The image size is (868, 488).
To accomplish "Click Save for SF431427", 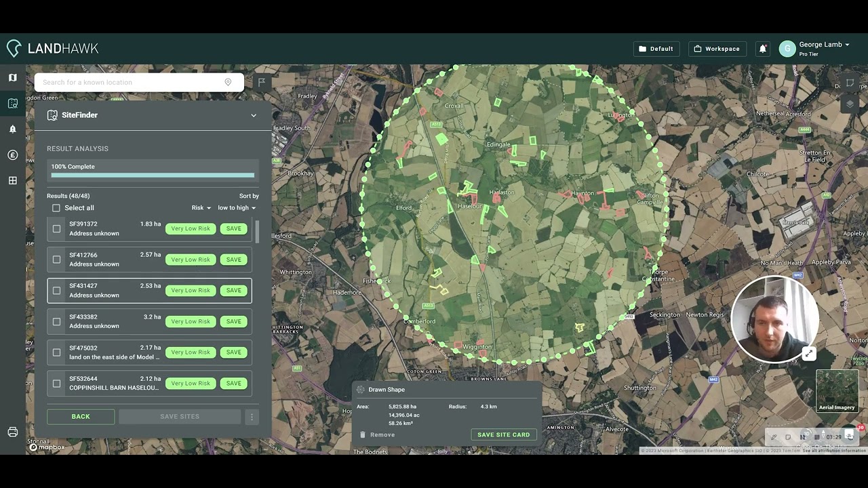I will tap(234, 291).
